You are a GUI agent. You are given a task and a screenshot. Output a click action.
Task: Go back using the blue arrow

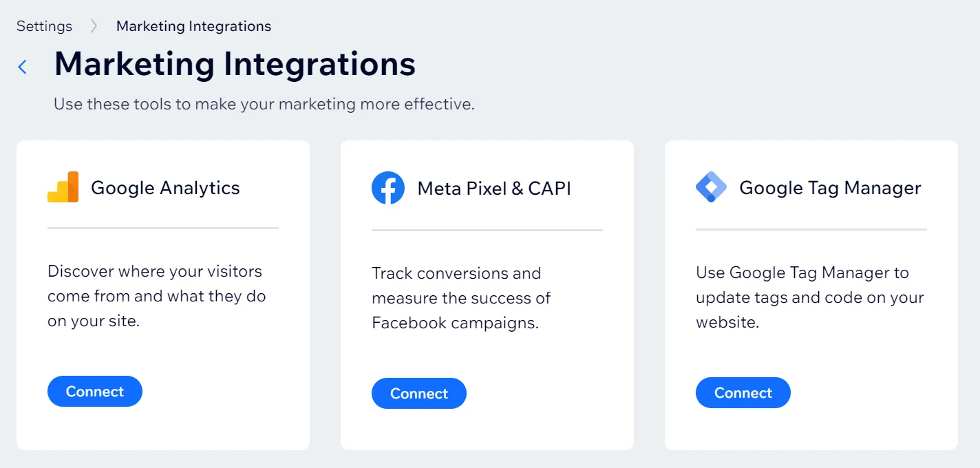click(23, 67)
